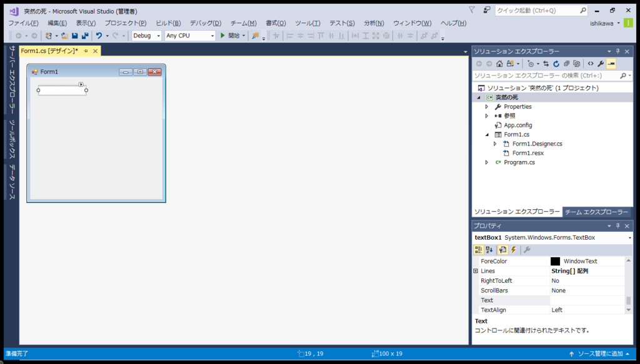Open the ビルド(B) menu
The height and width of the screenshot is (364, 640).
(x=168, y=23)
